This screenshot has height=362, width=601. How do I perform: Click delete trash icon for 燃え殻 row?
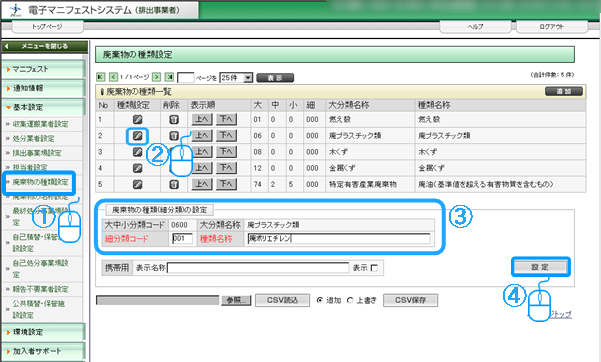174,120
